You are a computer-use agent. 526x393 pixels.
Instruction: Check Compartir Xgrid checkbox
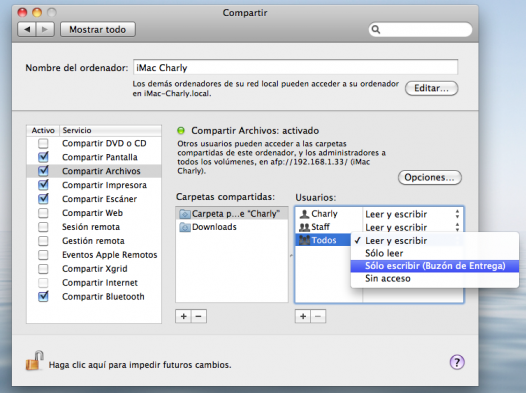(x=43, y=269)
